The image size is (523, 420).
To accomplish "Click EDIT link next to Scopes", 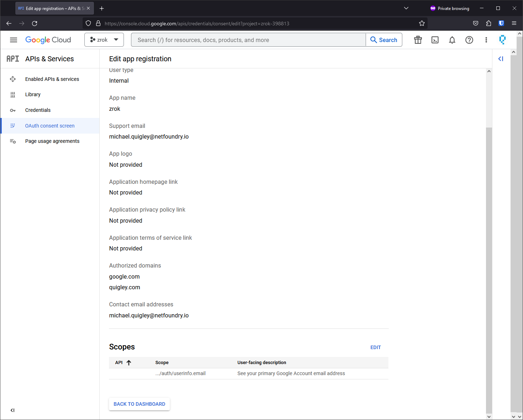I will click(x=375, y=347).
